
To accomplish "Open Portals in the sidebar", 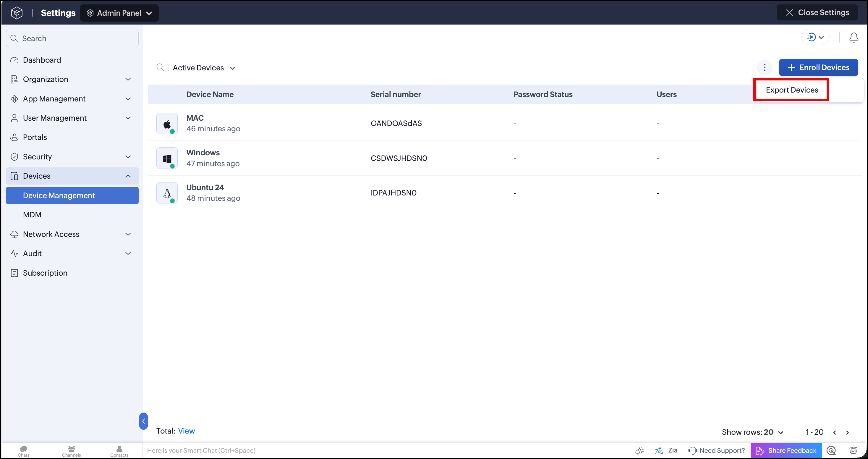I will (72, 137).
